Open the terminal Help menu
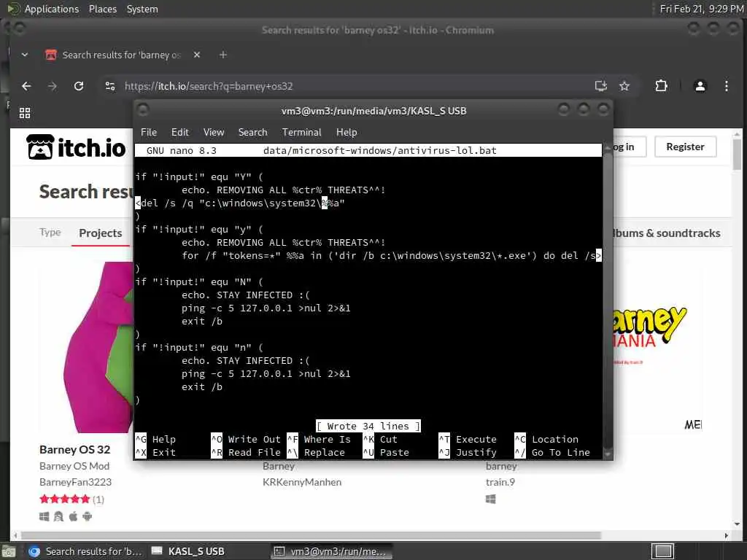The width and height of the screenshot is (747, 560). pyautogui.click(x=347, y=133)
